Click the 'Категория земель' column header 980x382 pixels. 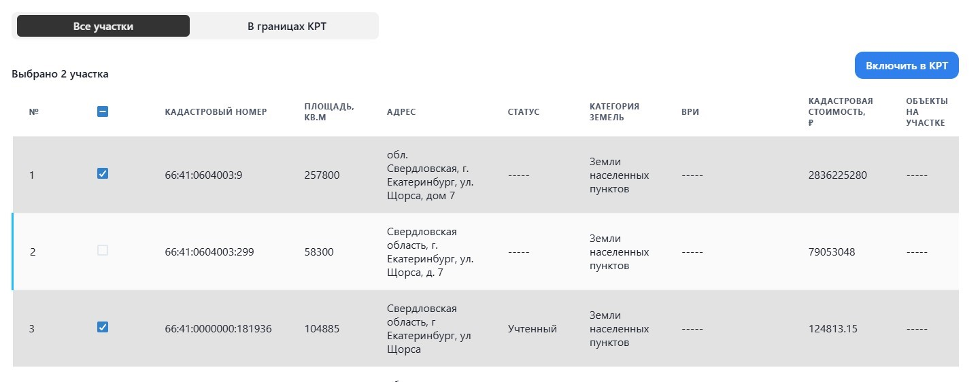coord(614,112)
